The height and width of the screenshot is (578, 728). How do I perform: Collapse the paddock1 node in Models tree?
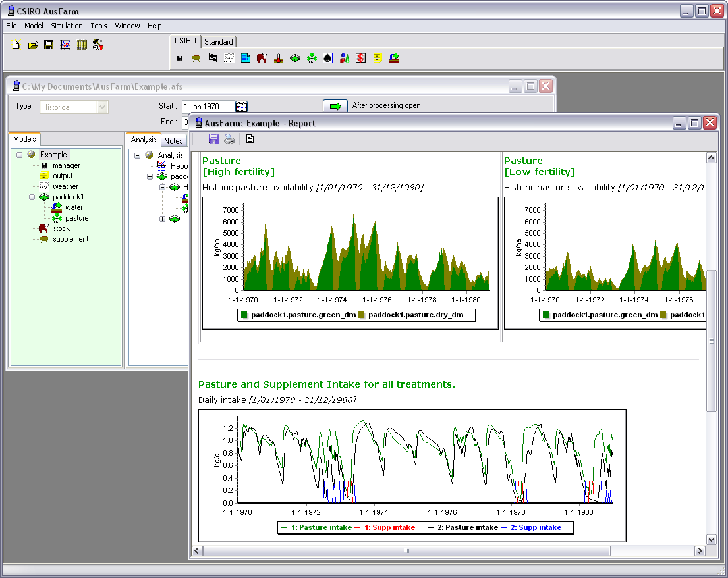pyautogui.click(x=30, y=197)
